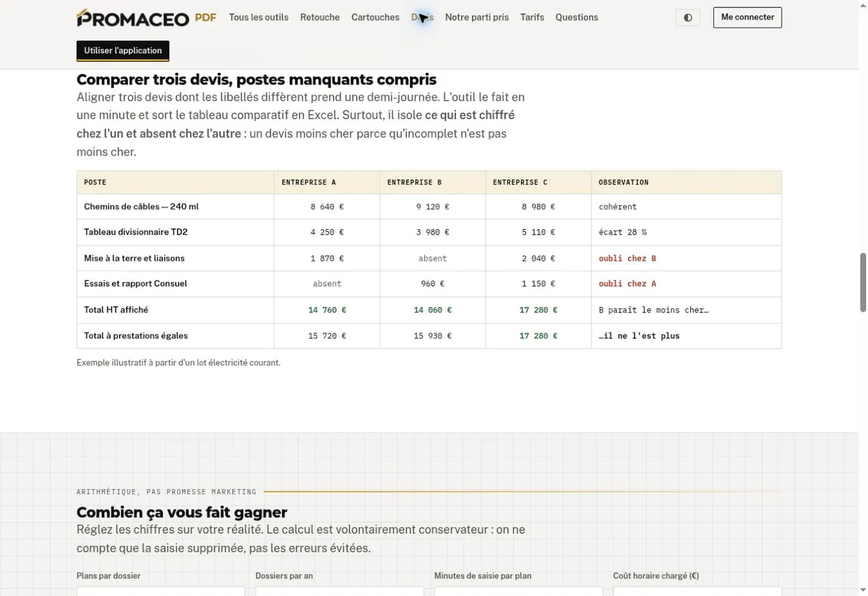
Task: Click the 9 120 € cell
Action: tap(433, 207)
